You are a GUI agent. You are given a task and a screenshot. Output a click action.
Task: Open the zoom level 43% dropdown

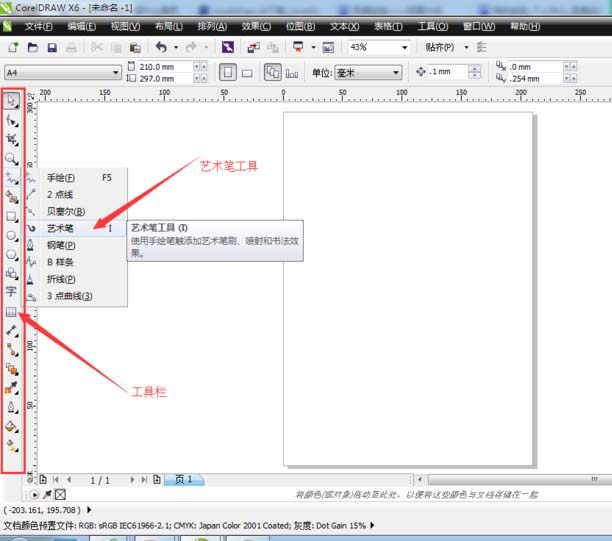pyautogui.click(x=405, y=48)
